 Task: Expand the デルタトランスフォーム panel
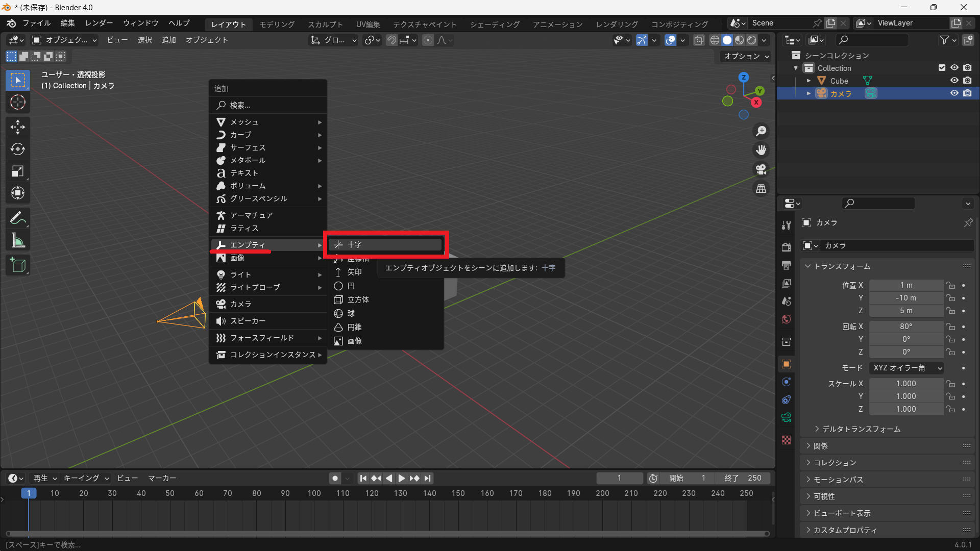861,429
